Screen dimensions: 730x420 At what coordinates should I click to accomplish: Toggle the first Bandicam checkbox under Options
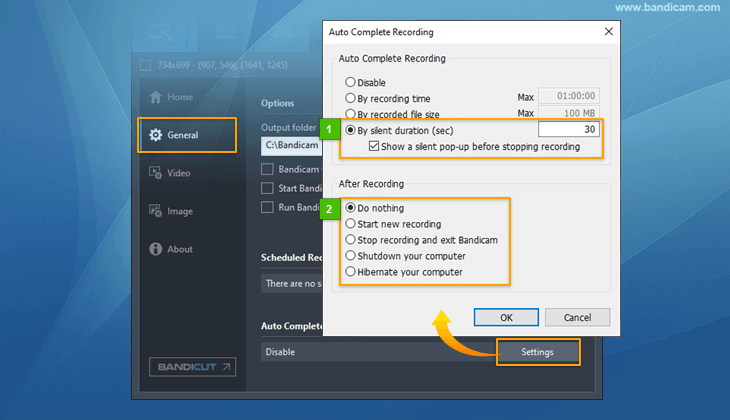(267, 169)
